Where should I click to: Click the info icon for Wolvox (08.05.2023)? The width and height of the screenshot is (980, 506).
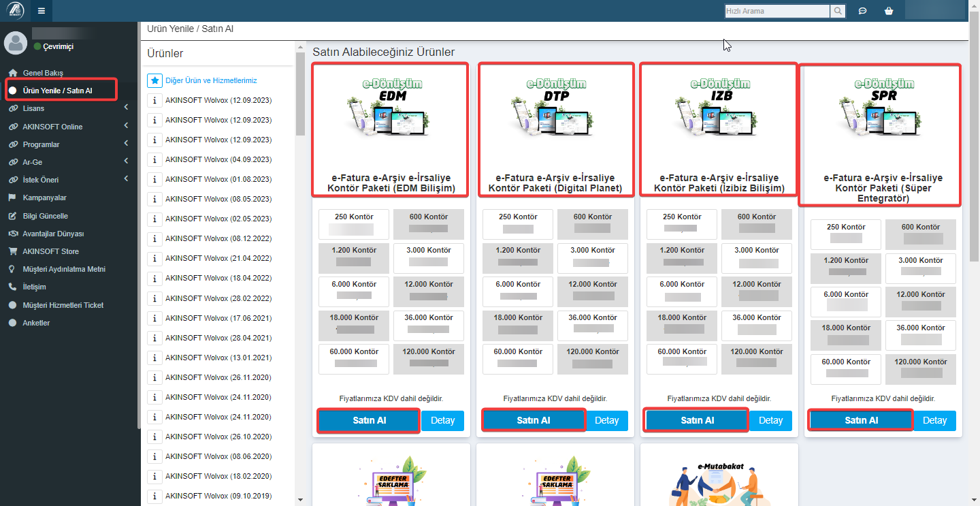pos(154,199)
